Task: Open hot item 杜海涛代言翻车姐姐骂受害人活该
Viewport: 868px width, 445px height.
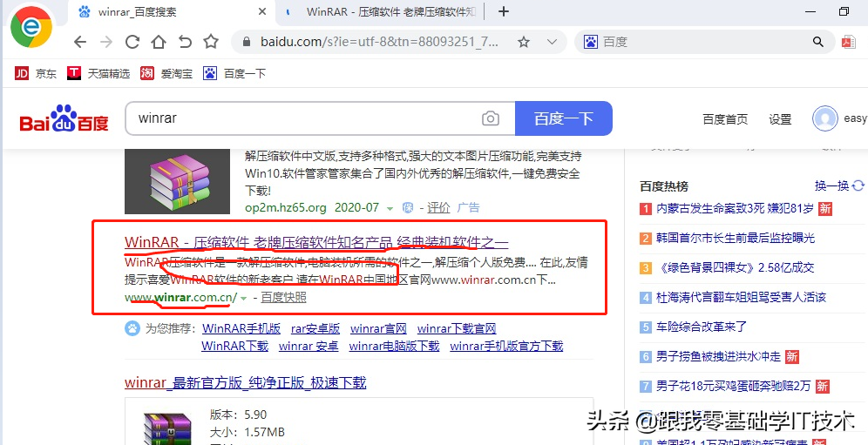Action: (742, 297)
